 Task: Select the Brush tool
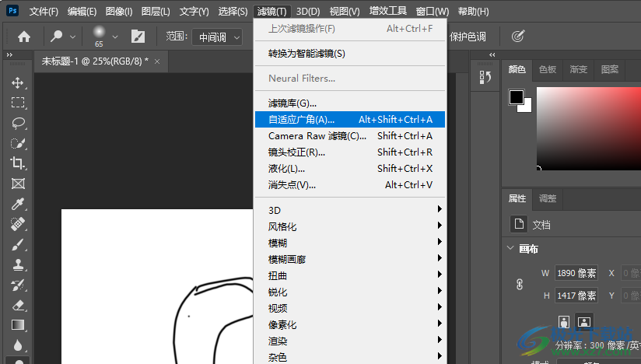[18, 245]
